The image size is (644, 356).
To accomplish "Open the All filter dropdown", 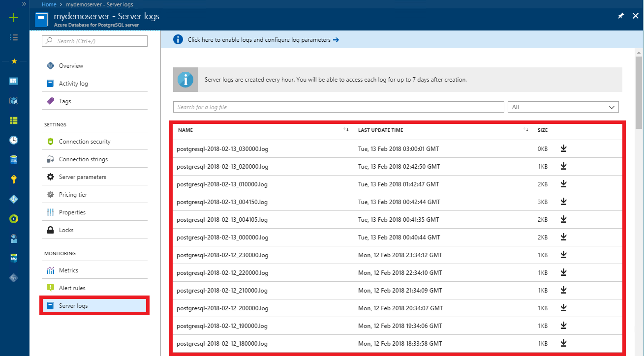I will (563, 107).
